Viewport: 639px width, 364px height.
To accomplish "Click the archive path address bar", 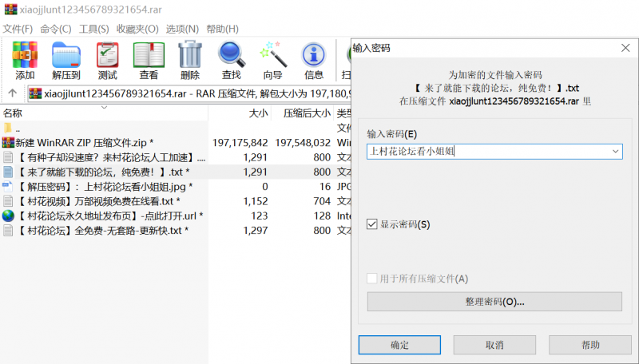I will tap(189, 93).
